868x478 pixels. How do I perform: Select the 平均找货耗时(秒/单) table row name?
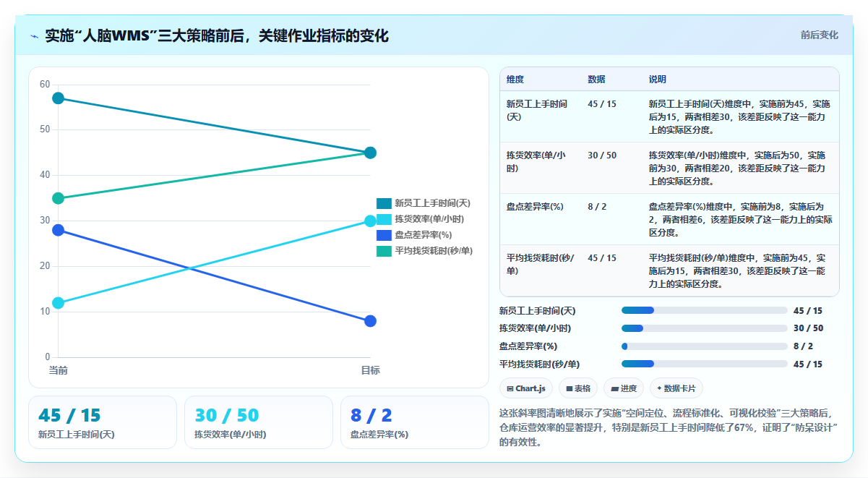(x=540, y=265)
